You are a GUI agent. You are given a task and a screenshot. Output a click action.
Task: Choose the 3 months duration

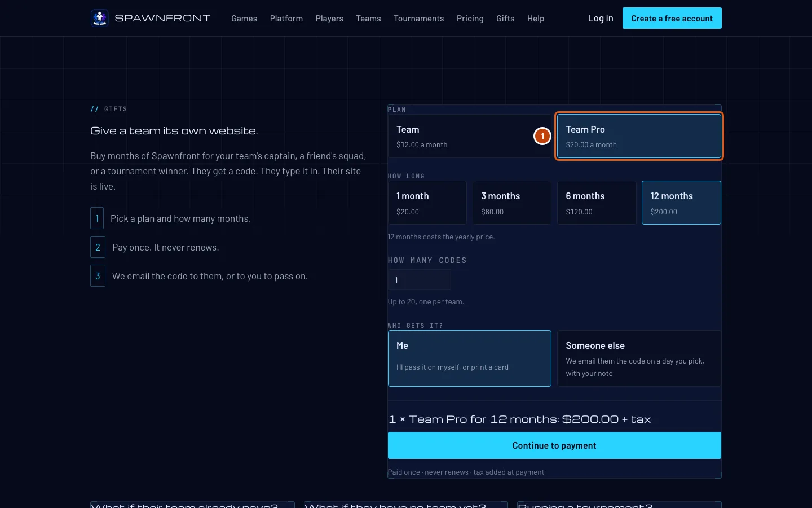click(512, 203)
